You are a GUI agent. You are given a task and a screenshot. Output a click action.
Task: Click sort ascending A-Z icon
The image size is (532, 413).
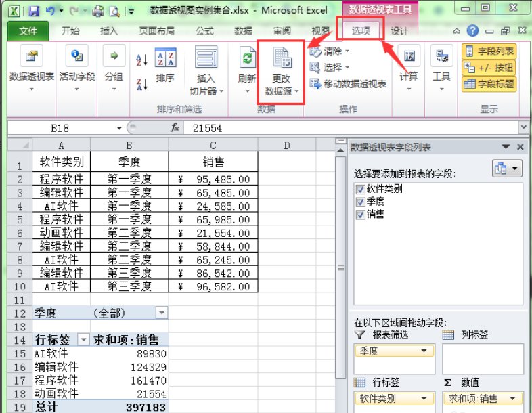point(141,60)
